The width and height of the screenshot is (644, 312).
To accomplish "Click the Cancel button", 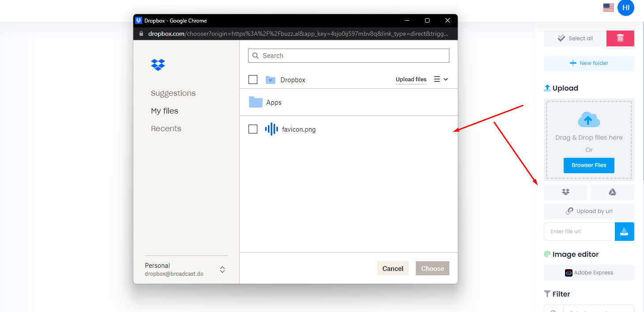I will click(x=393, y=268).
